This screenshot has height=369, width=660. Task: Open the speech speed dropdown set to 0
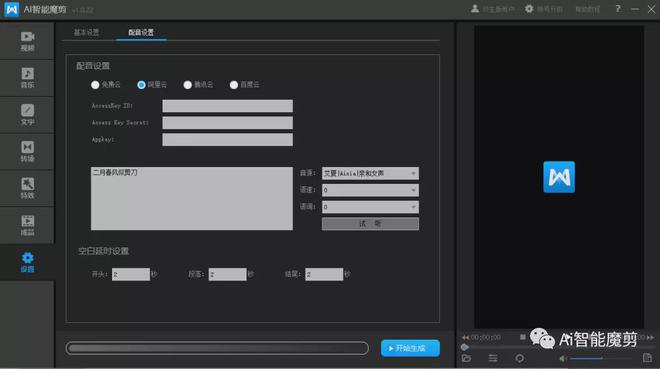(x=370, y=190)
